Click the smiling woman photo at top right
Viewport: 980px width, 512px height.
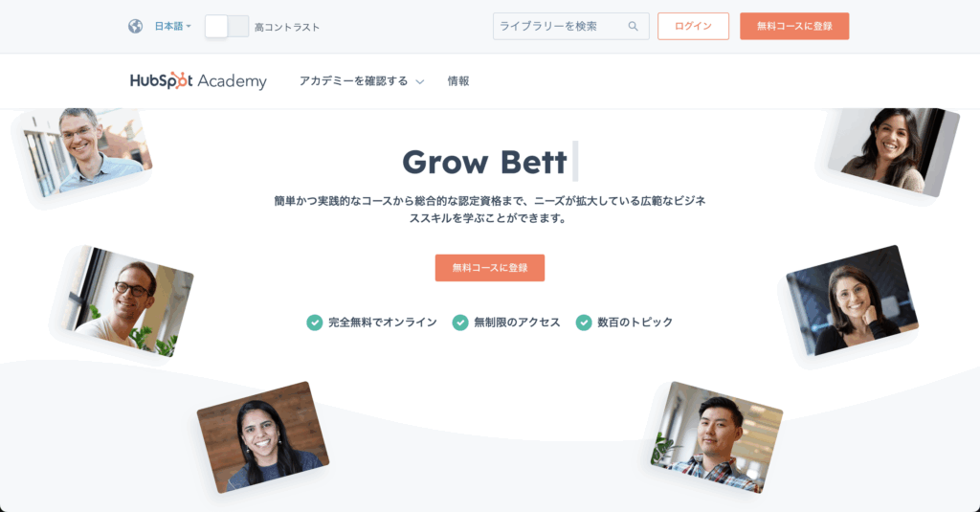tap(893, 150)
